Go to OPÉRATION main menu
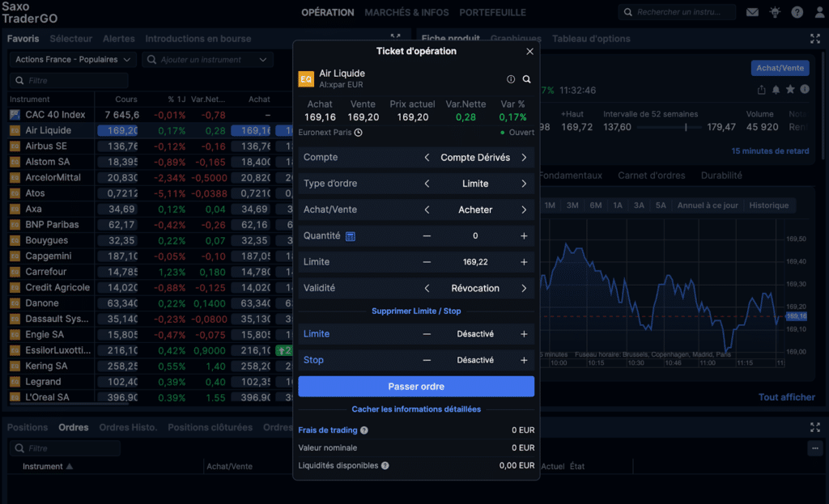Screen dimensions: 829x504 coord(328,12)
